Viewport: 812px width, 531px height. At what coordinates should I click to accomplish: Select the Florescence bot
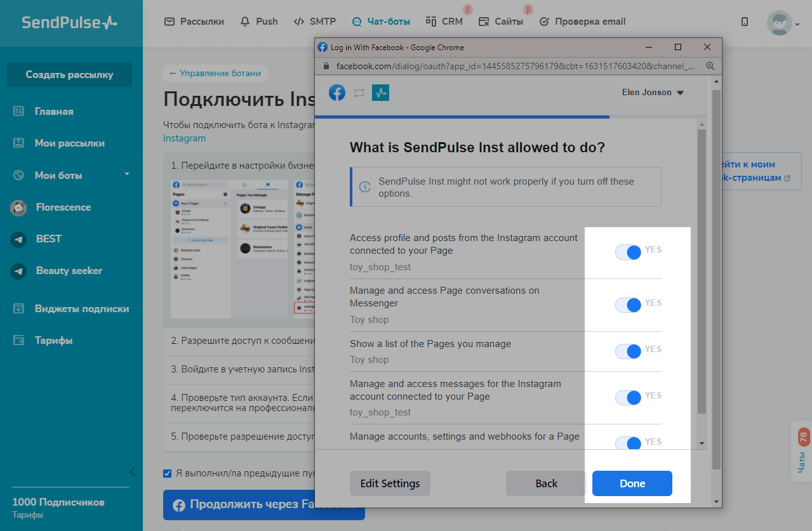[x=63, y=207]
